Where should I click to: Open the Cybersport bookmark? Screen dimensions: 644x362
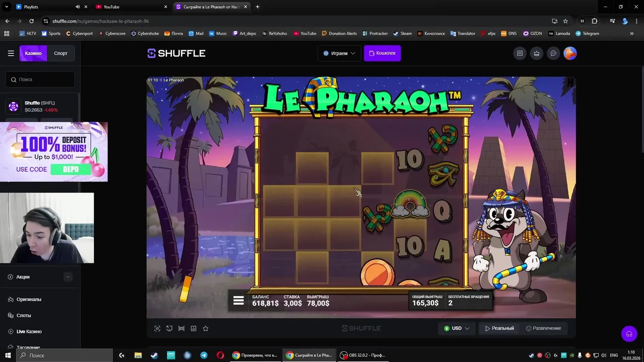79,34
